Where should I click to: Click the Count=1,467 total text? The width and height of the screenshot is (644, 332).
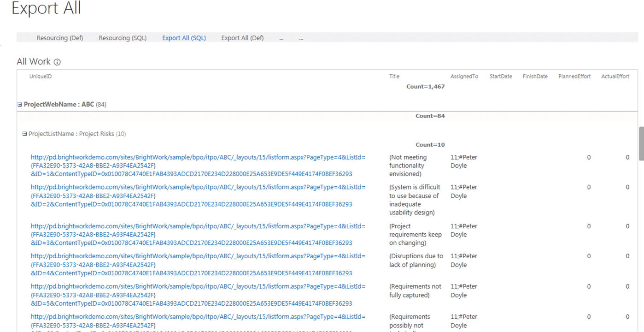click(426, 87)
